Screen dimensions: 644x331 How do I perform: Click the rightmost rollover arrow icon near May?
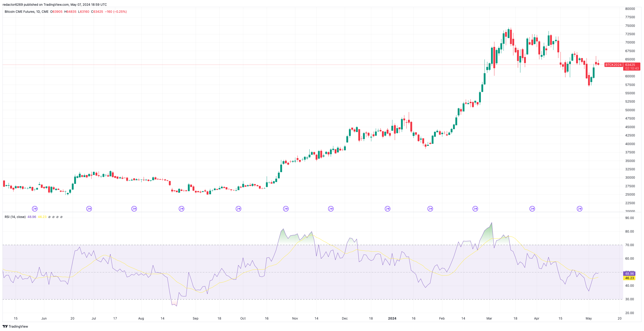point(580,208)
